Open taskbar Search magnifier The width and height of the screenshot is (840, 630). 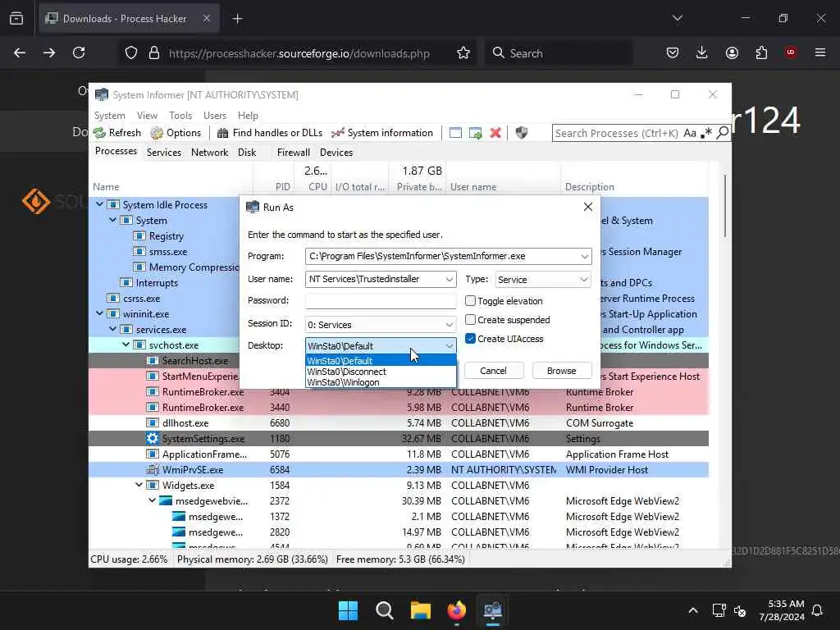[384, 610]
